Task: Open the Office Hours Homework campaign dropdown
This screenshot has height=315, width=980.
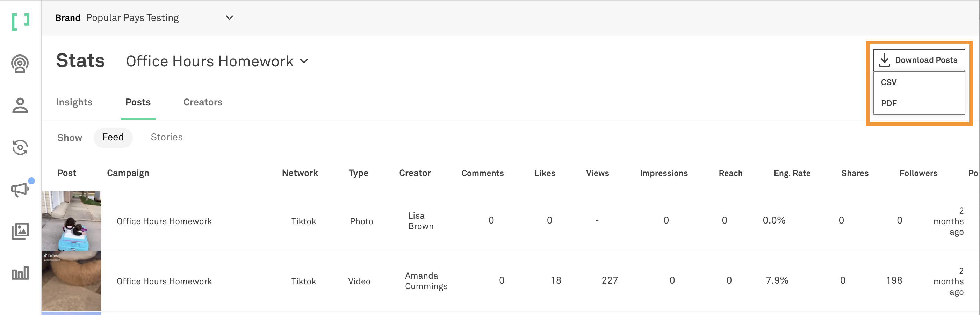Action: tap(304, 61)
